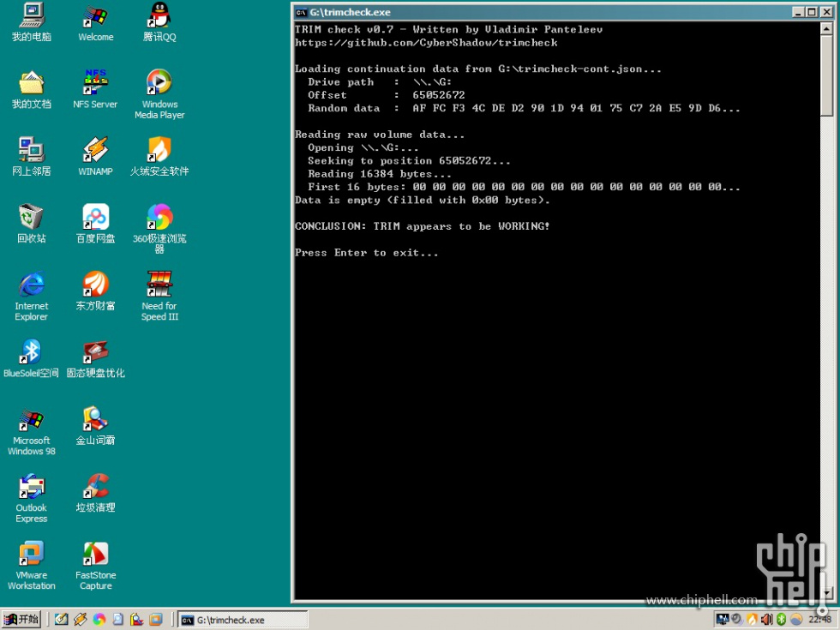Launch Winamp from quick launch bar
The image size is (840, 630).
click(x=81, y=620)
